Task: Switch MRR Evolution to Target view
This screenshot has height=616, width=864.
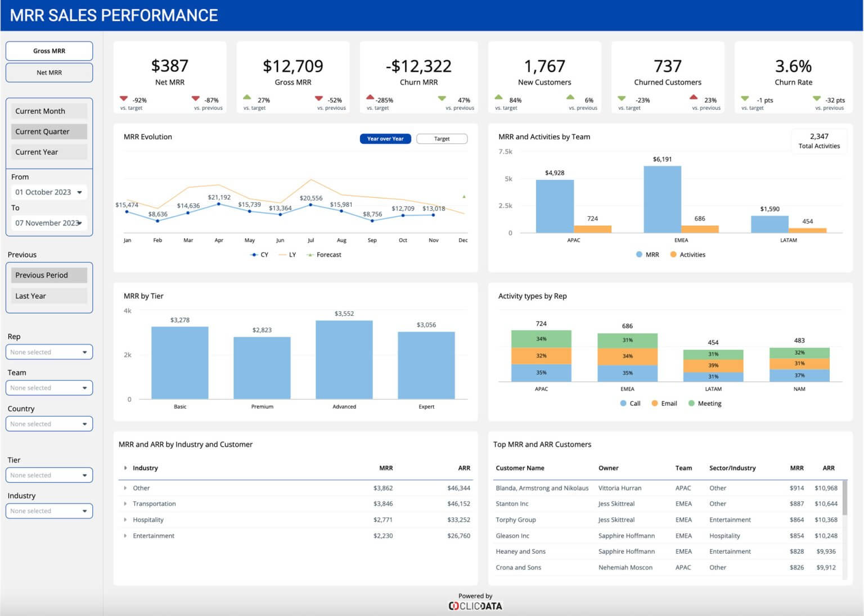Action: pyautogui.click(x=442, y=138)
